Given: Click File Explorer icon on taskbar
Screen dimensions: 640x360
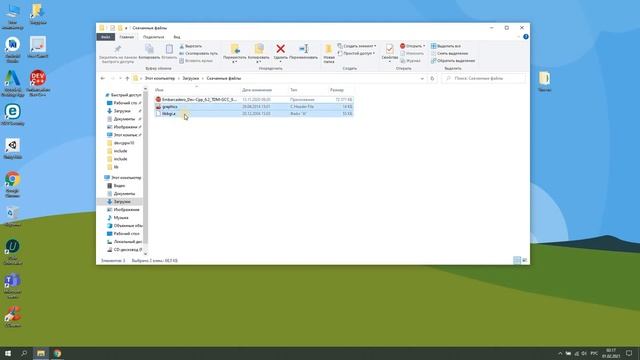Looking at the screenshot, I should click(x=41, y=353).
